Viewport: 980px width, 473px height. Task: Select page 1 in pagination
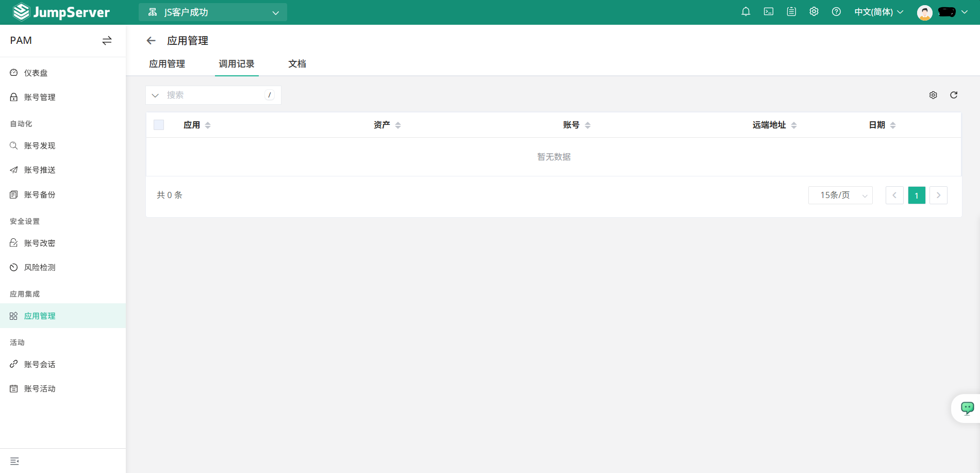pyautogui.click(x=916, y=195)
